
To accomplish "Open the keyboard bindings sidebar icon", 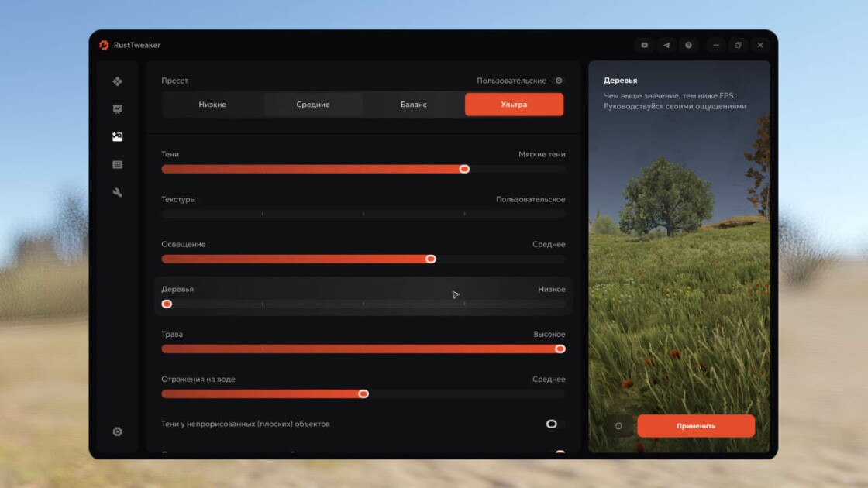I will coord(117,164).
